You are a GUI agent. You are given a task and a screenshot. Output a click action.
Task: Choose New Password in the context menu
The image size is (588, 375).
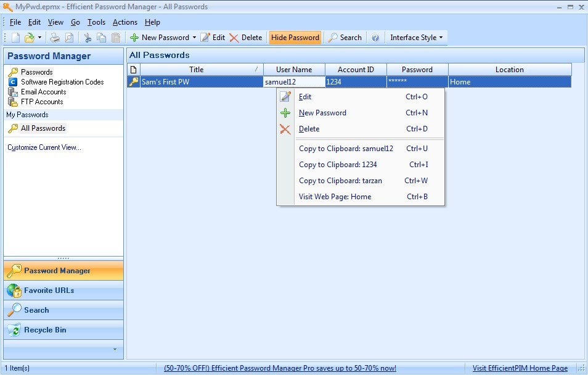point(361,113)
